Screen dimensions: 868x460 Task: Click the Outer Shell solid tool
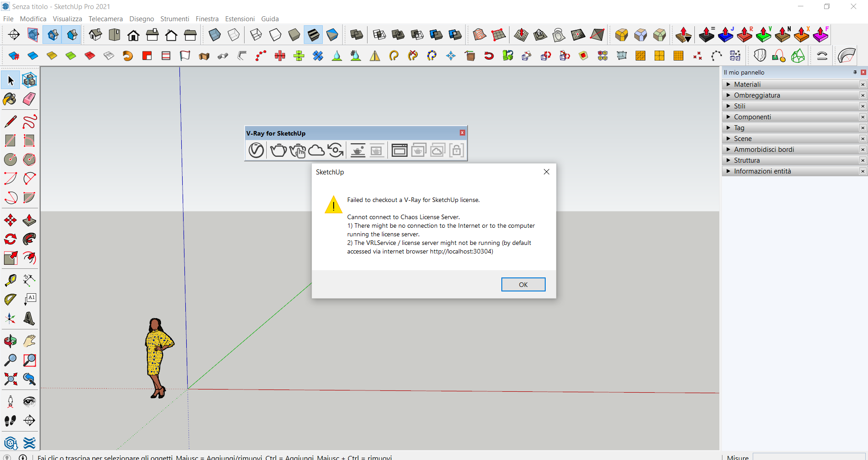click(x=357, y=35)
